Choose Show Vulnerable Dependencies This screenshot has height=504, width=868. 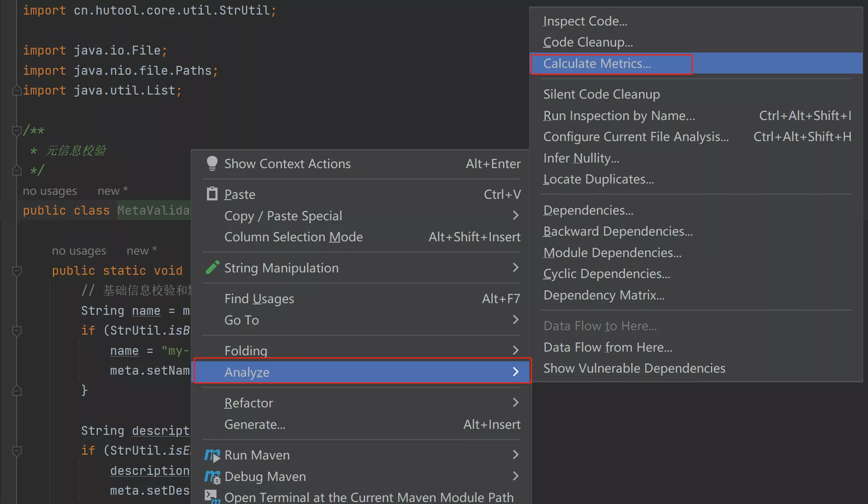[696, 368]
